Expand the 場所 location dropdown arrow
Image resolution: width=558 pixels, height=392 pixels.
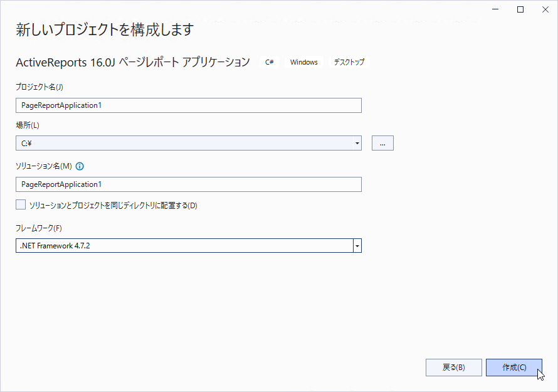pos(357,143)
